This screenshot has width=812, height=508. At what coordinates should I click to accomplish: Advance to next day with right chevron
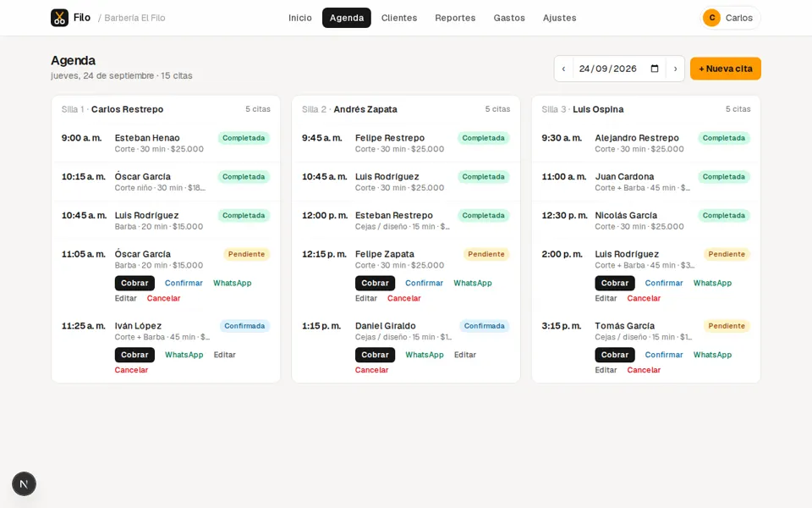pyautogui.click(x=675, y=69)
